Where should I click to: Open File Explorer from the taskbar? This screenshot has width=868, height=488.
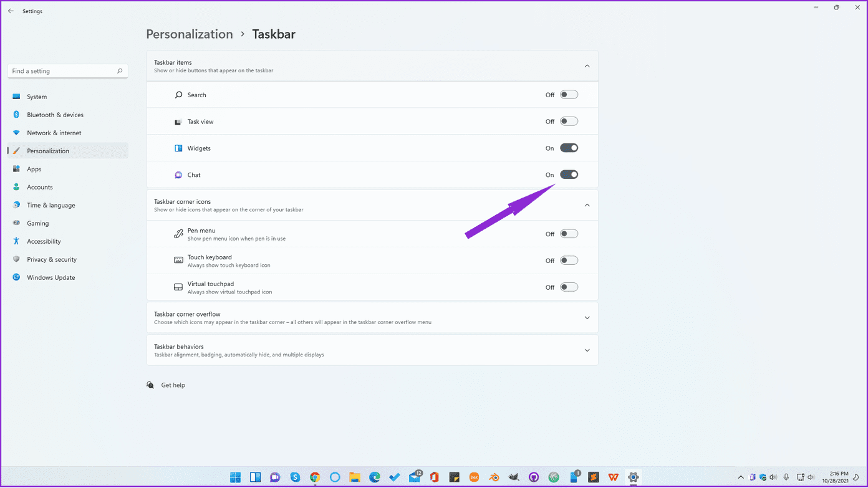coord(355,477)
